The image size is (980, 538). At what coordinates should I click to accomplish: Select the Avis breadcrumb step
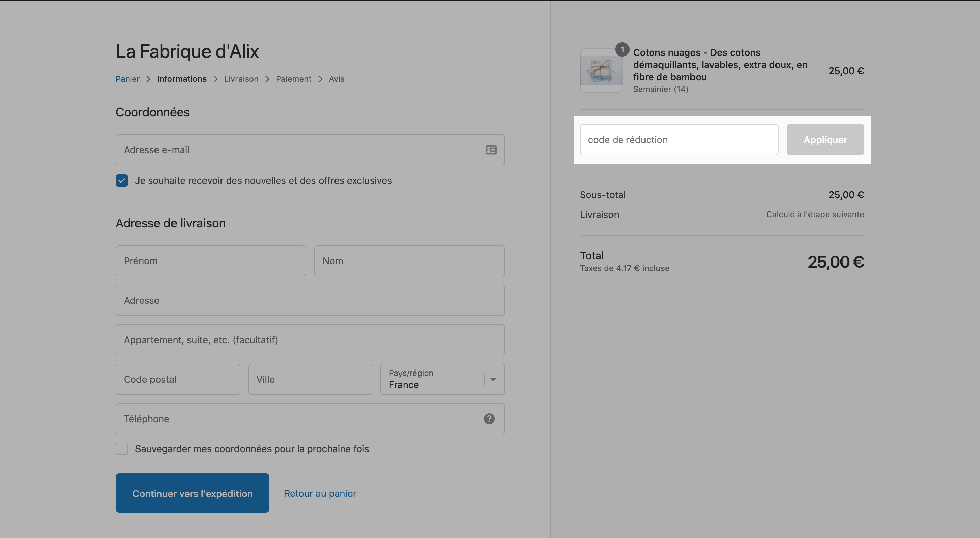(x=336, y=79)
